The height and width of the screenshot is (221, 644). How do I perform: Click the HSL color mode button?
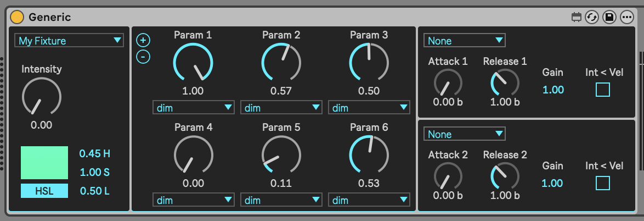point(44,191)
